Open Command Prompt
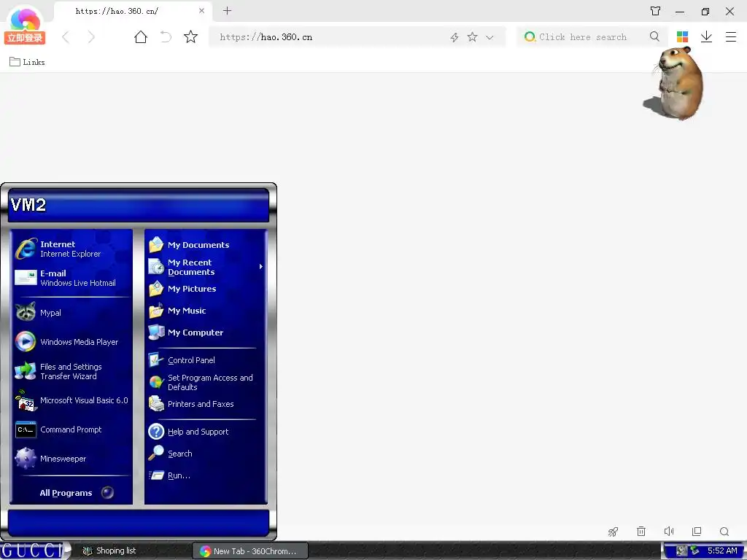This screenshot has width=747, height=560. tap(71, 429)
